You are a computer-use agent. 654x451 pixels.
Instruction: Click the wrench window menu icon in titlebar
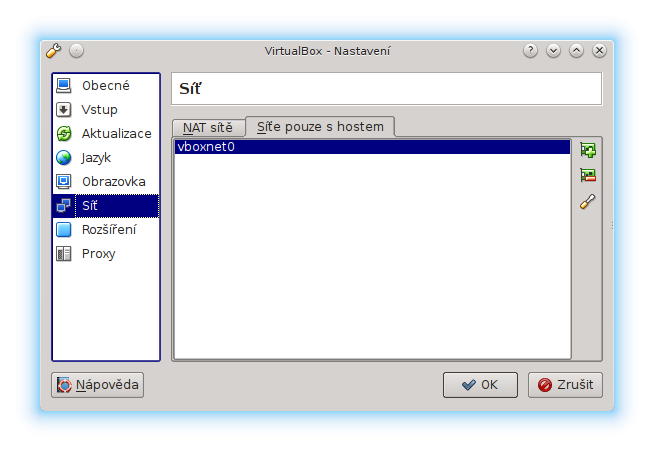54,51
